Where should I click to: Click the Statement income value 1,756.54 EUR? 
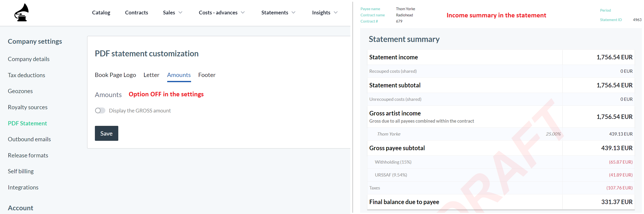[614, 57]
